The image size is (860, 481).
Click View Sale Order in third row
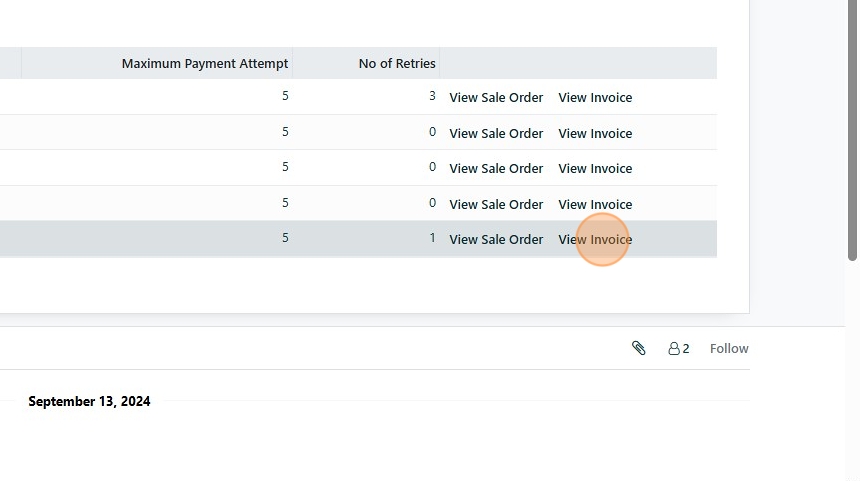click(x=496, y=168)
